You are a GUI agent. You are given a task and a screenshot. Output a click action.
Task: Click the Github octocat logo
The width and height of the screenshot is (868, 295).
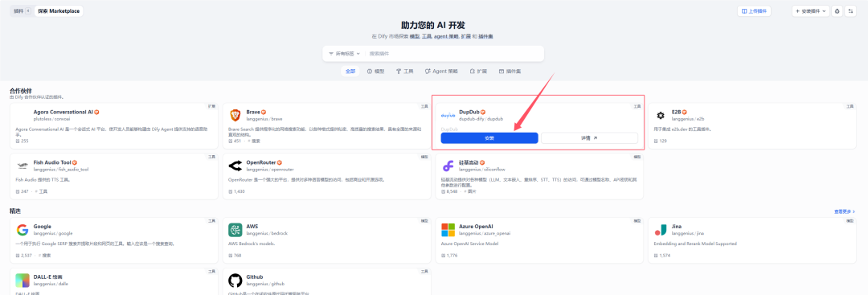point(235,280)
